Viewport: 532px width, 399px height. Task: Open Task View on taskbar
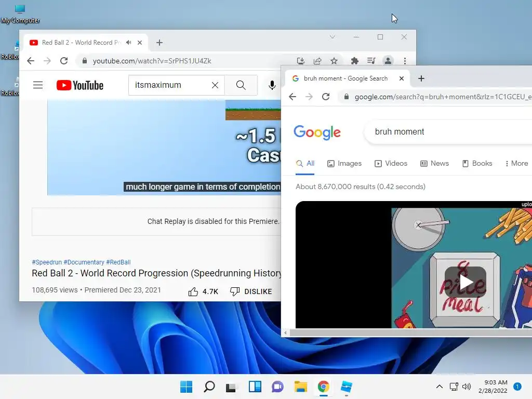coord(231,387)
